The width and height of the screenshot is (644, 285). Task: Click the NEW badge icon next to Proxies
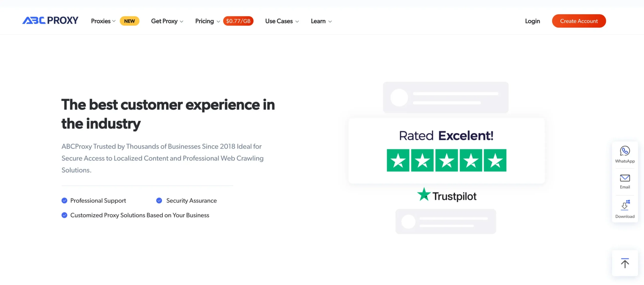pos(129,21)
